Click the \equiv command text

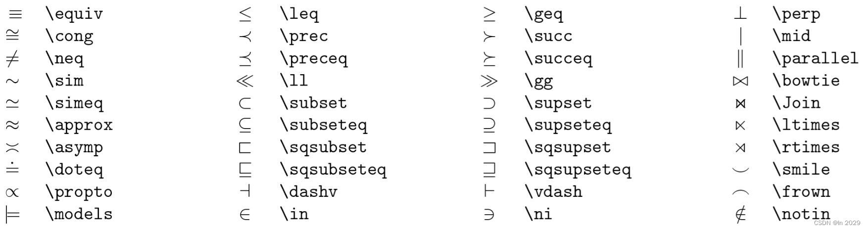point(74,14)
